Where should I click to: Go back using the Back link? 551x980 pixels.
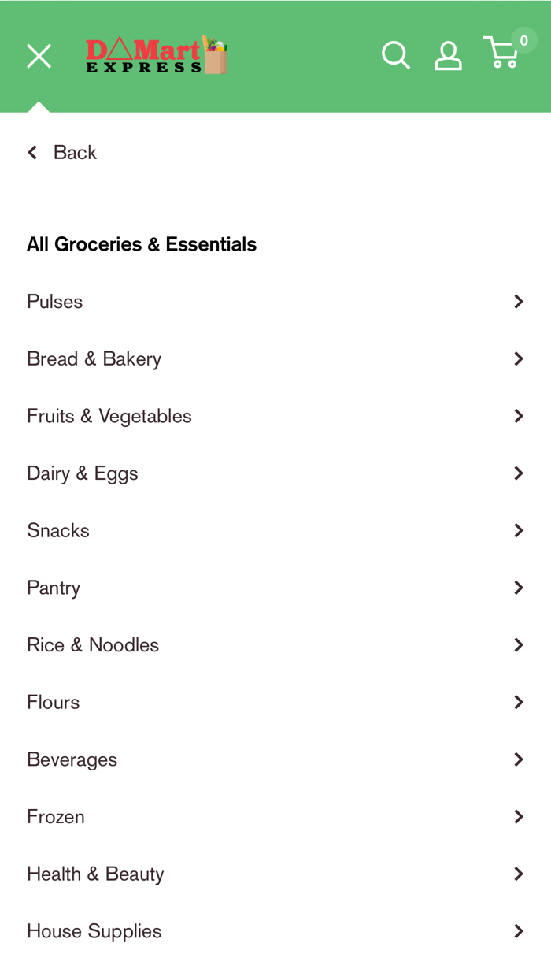[x=62, y=152]
